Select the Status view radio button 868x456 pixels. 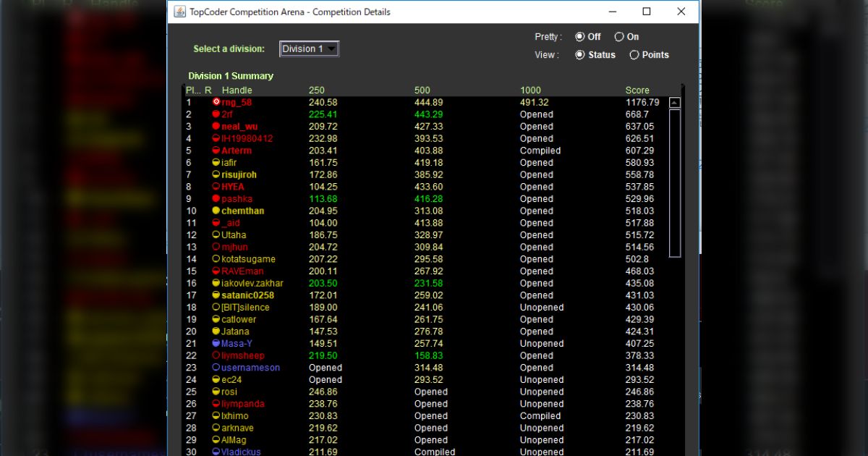click(580, 55)
